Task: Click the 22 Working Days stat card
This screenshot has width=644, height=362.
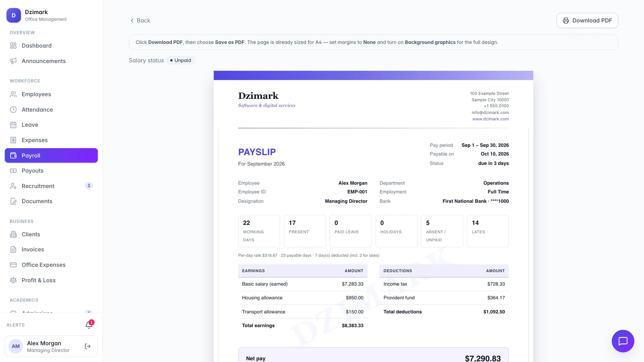Action: [259, 231]
